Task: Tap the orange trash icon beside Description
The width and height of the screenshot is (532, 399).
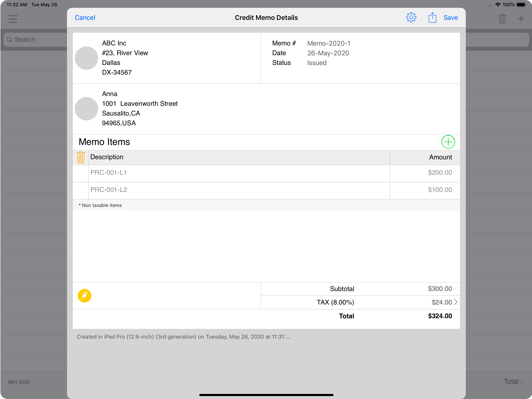Action: click(81, 157)
